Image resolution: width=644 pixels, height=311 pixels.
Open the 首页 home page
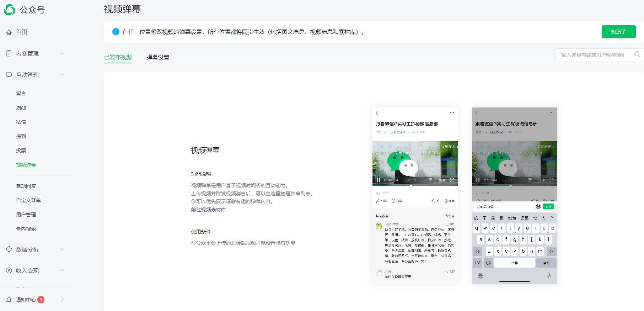click(x=21, y=32)
